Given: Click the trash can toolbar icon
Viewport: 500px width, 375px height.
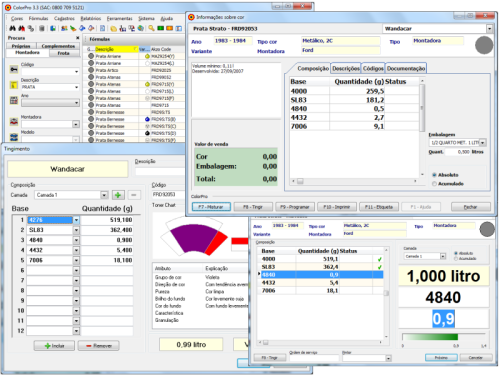Looking at the screenshot, I should [42, 28].
